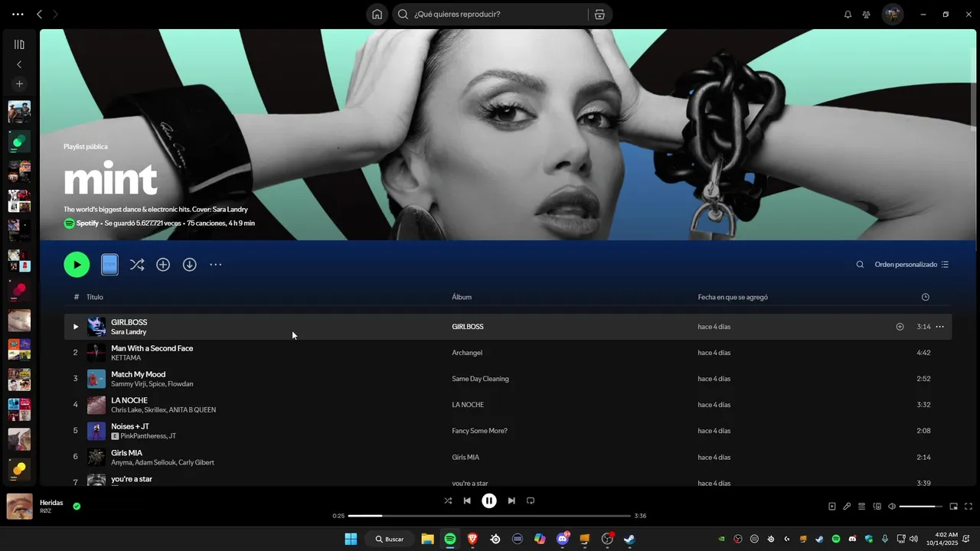Pause the current song

coord(489,500)
